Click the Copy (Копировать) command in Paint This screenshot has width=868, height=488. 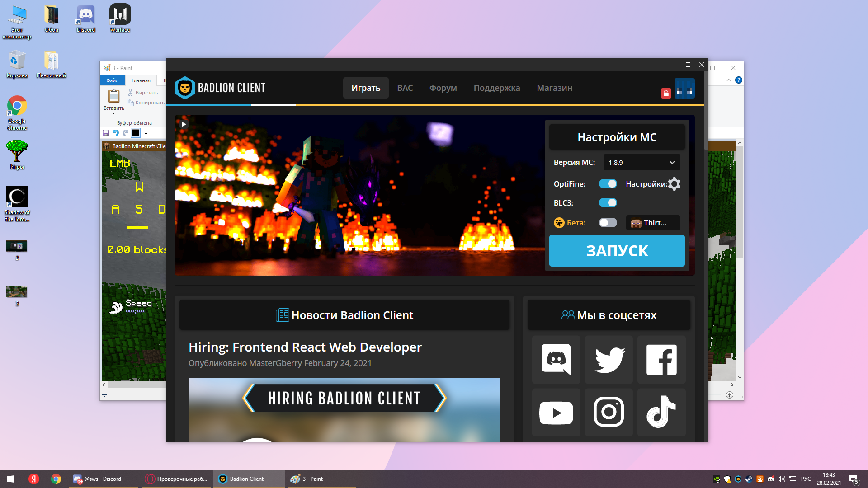146,103
